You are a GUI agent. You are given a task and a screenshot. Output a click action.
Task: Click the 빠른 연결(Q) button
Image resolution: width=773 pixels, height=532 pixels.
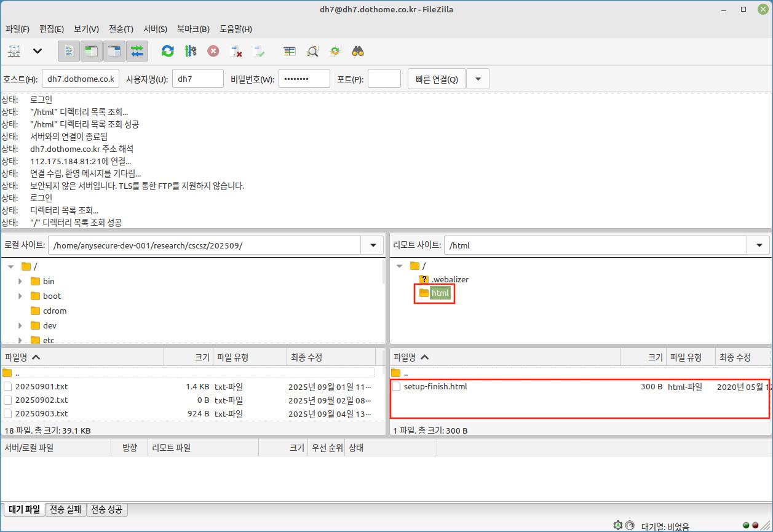click(437, 79)
